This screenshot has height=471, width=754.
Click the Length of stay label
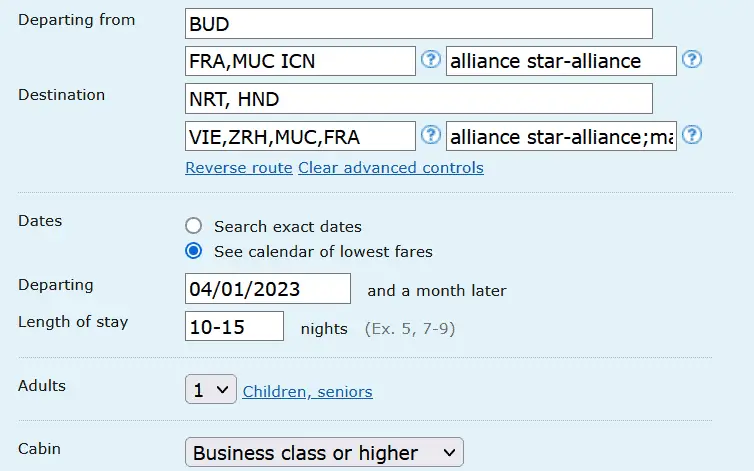pyautogui.click(x=73, y=322)
